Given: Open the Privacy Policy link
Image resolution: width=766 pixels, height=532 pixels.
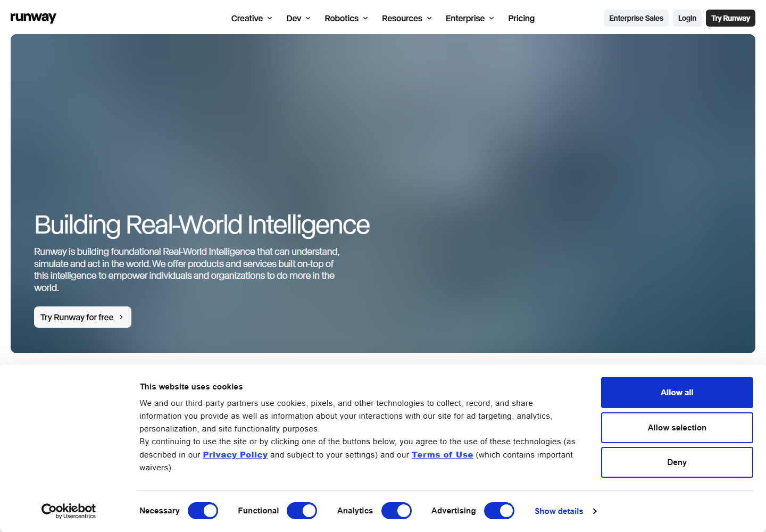Looking at the screenshot, I should [235, 455].
